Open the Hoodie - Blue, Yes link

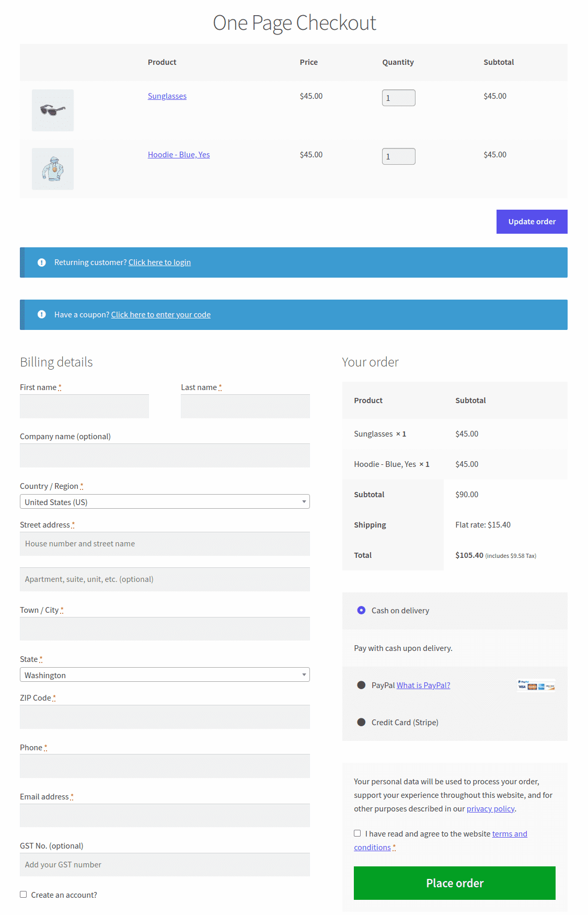click(179, 155)
